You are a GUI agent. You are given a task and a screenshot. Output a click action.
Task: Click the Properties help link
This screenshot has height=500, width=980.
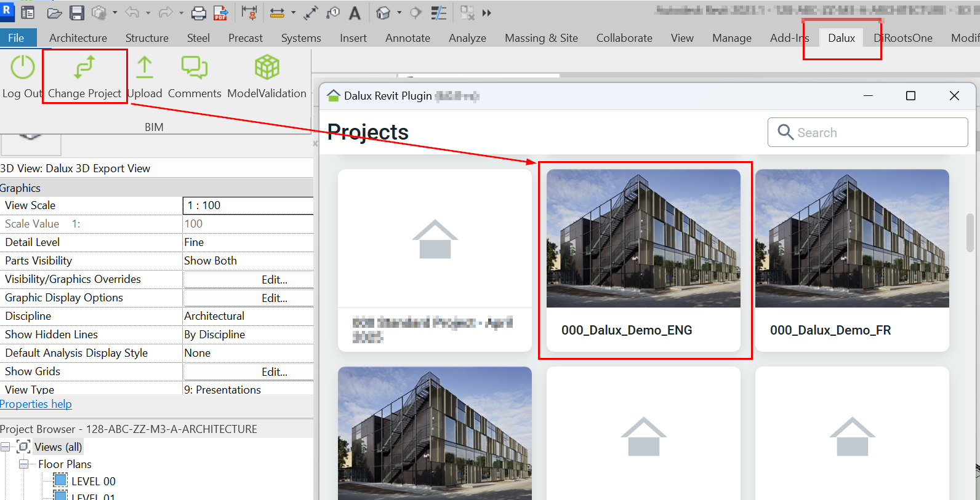click(36, 404)
